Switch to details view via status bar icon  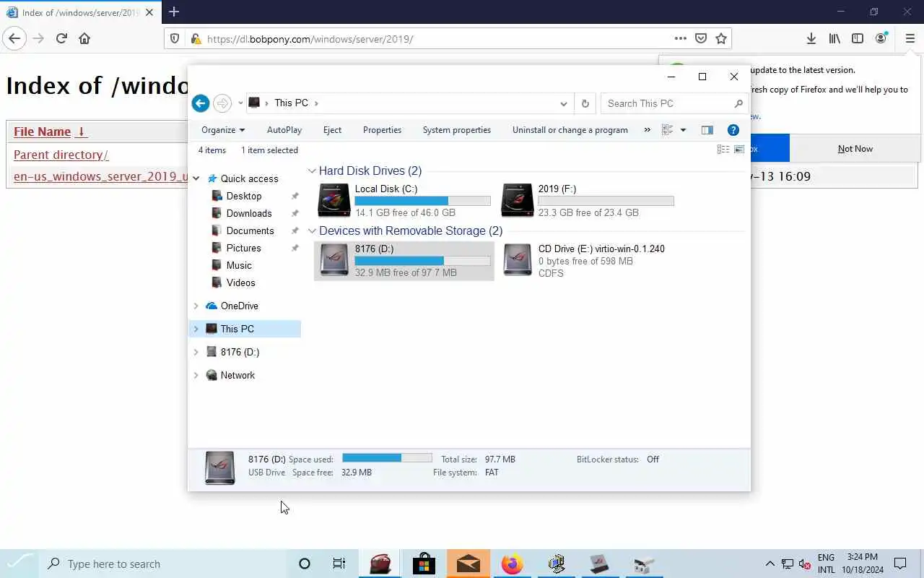723,150
